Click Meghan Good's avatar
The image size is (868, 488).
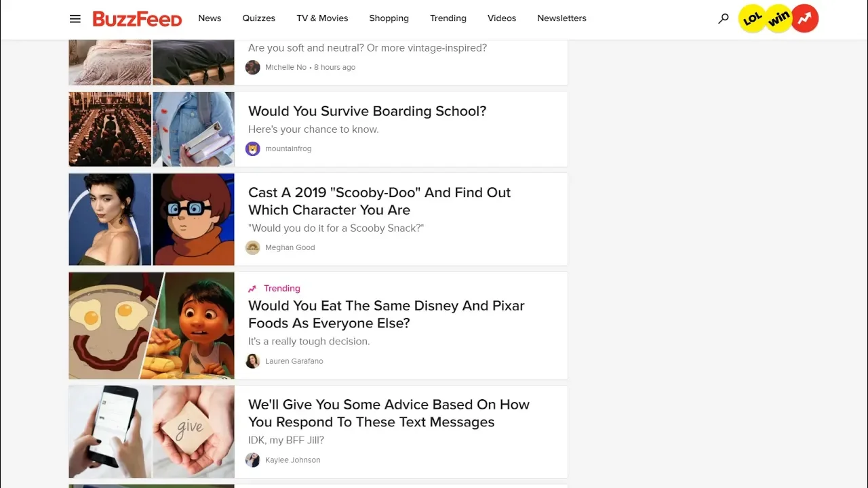point(253,247)
